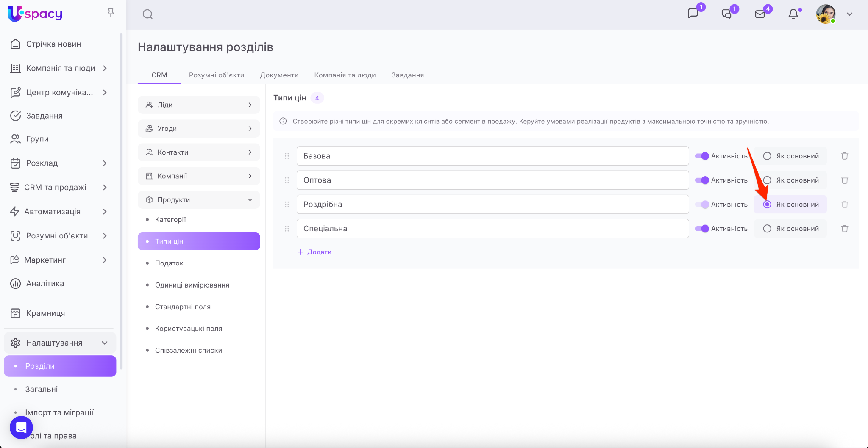Switch to the Документи tab
This screenshot has width=868, height=448.
pyautogui.click(x=279, y=75)
